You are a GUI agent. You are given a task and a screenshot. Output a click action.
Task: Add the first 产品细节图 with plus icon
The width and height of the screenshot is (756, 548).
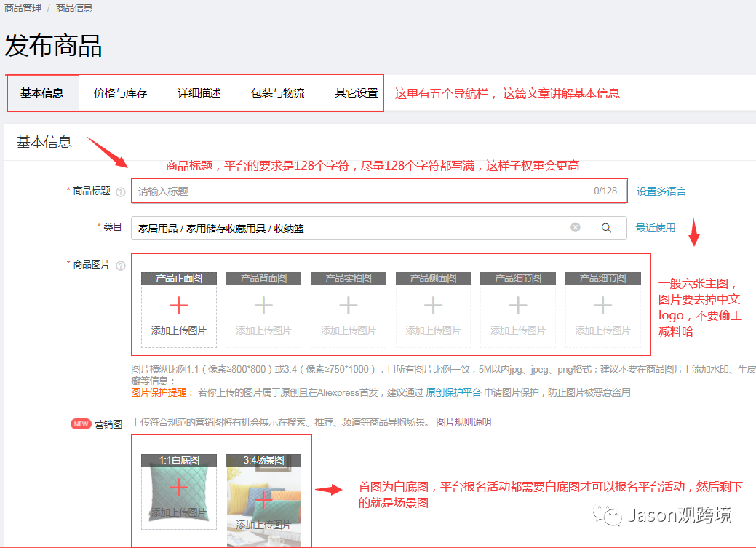[517, 306]
